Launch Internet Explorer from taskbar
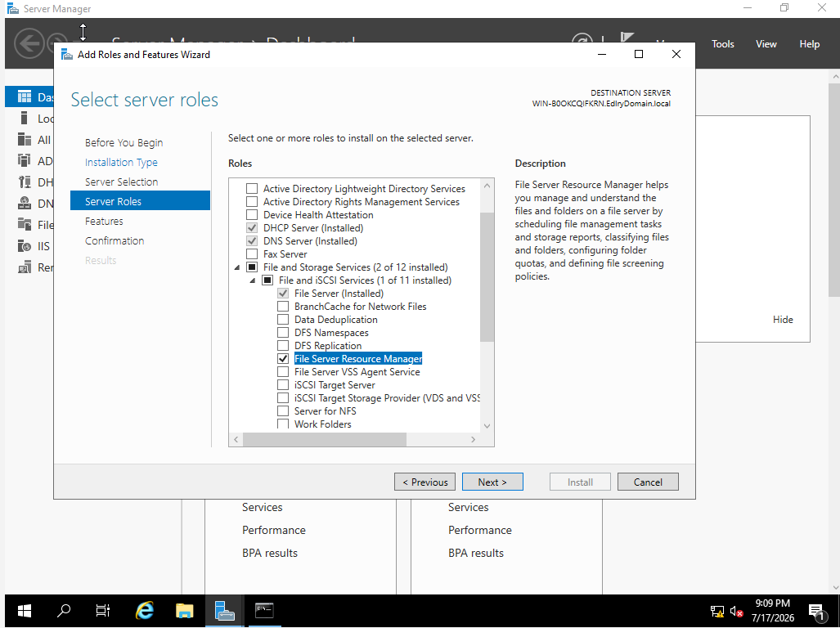This screenshot has width=840, height=628. [145, 611]
